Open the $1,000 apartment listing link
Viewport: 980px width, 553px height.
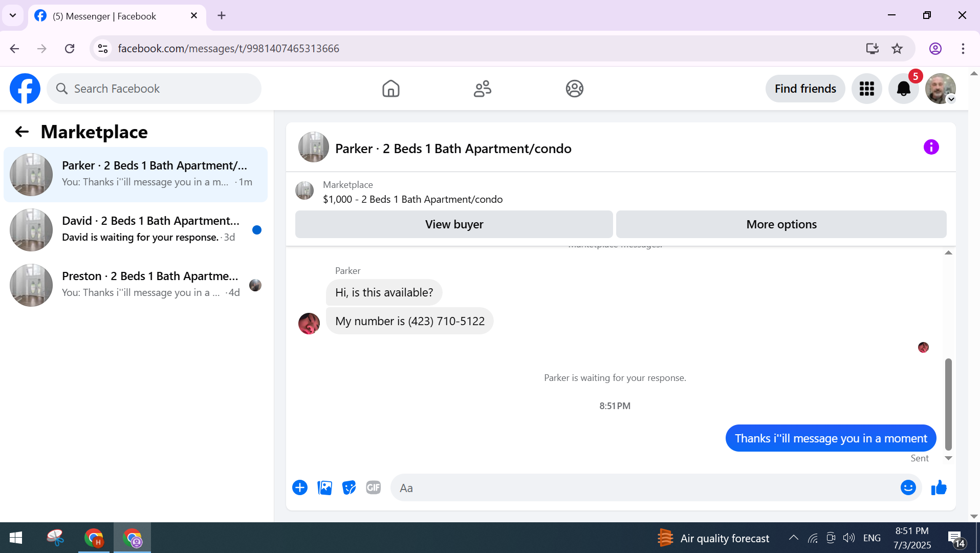pyautogui.click(x=412, y=199)
